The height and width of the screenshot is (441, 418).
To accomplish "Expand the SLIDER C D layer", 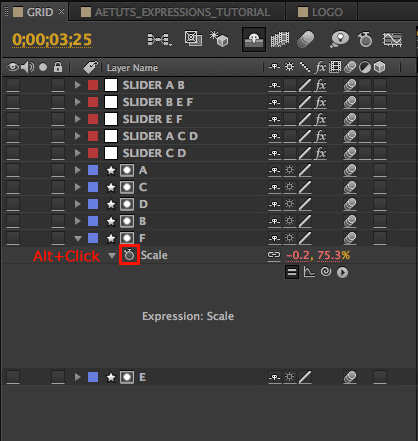I will click(77, 153).
